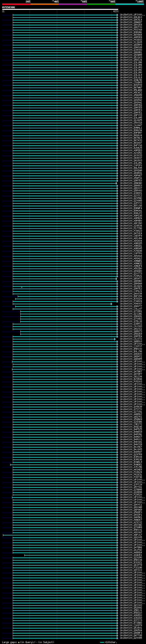Click the 423 end position label
Image resolution: width=146 pixels, height=644 pixels.
pos(115,11)
